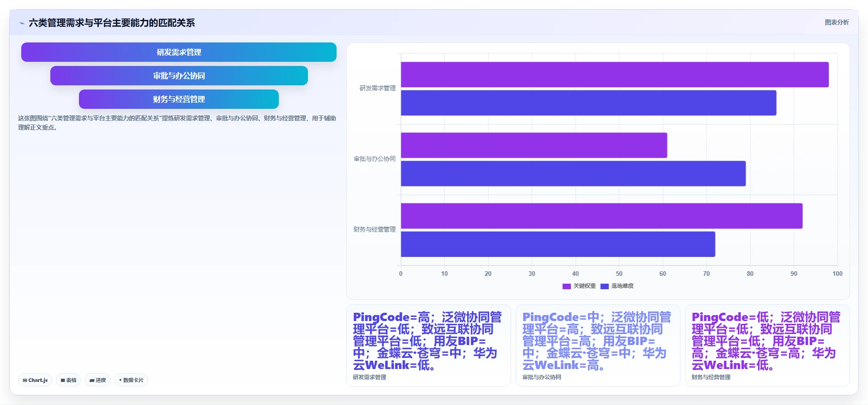Viewport: 868px width, 405px height.
Task: Select the 审批与办公协同 funnel bar
Action: (x=179, y=76)
